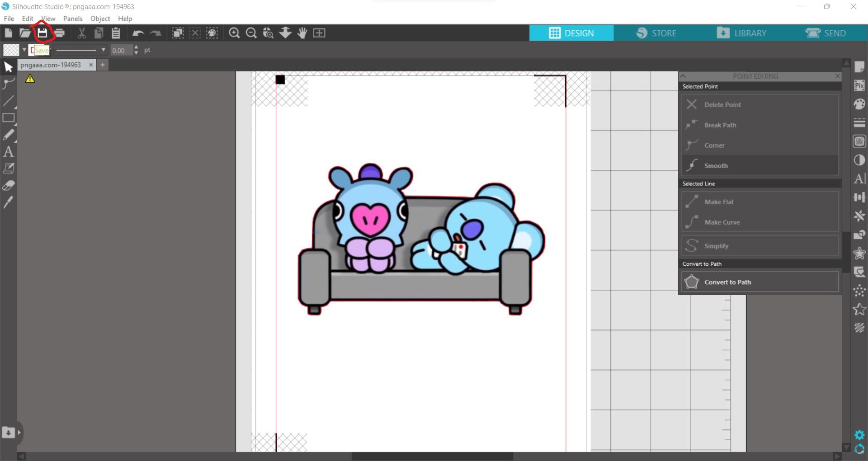This screenshot has width=868, height=461.
Task: Switch to the STORE tab
Action: tap(656, 33)
